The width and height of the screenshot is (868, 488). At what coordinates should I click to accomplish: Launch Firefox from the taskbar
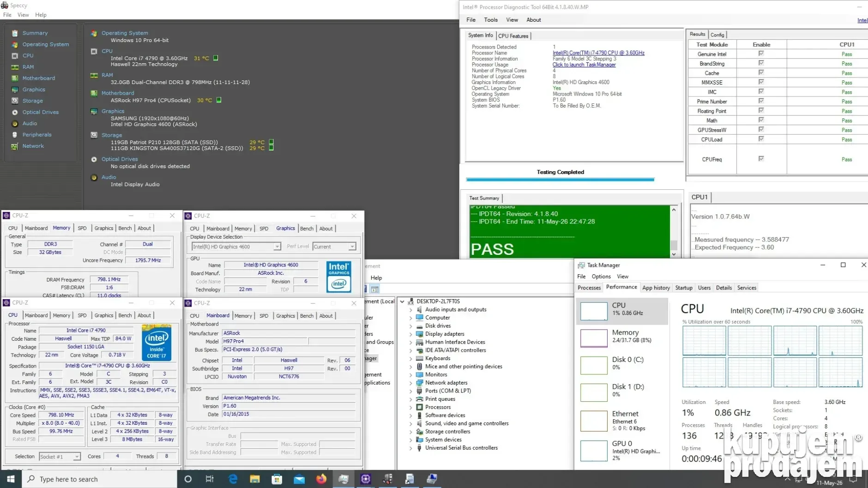[321, 479]
